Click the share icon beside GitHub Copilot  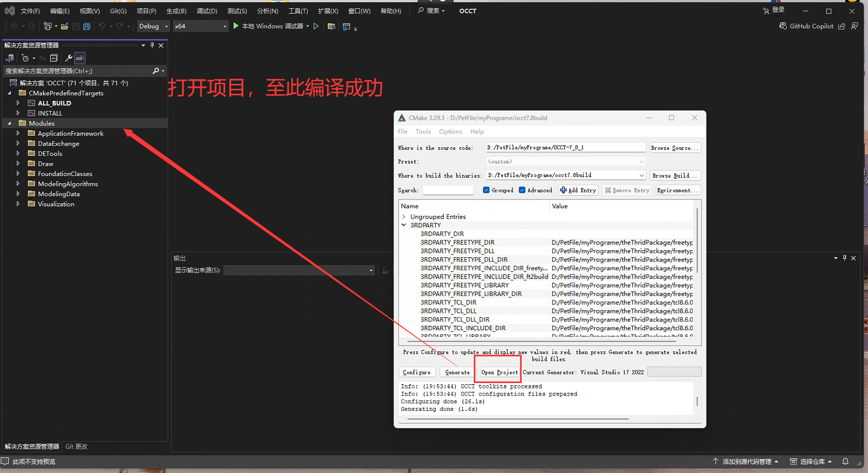(x=842, y=26)
